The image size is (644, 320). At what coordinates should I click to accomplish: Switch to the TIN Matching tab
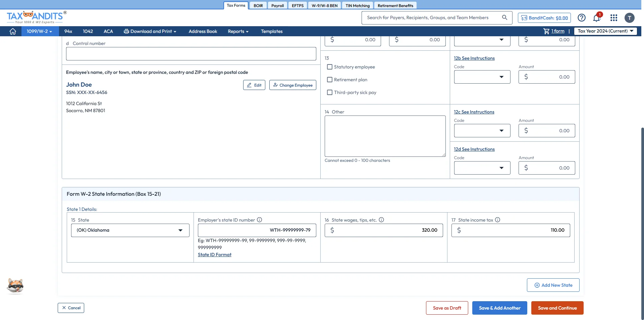(358, 5)
